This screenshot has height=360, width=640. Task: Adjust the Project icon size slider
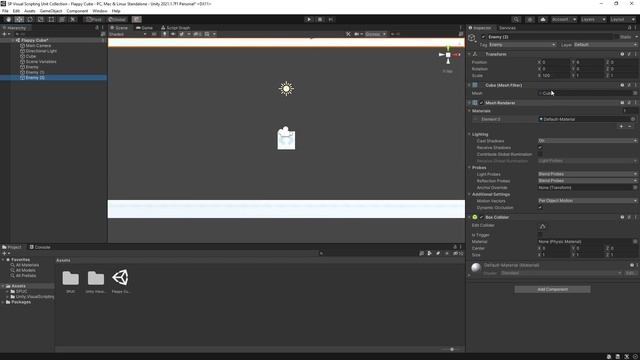[x=452, y=349]
